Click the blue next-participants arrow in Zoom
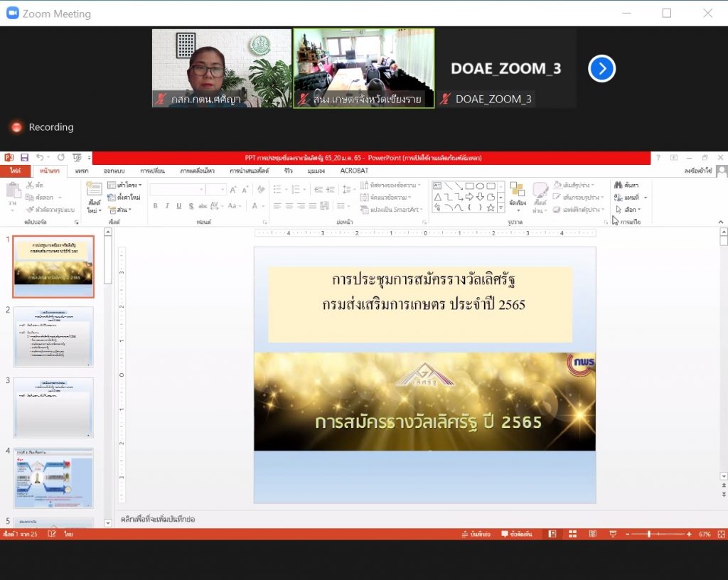The height and width of the screenshot is (580, 728). pyautogui.click(x=601, y=68)
